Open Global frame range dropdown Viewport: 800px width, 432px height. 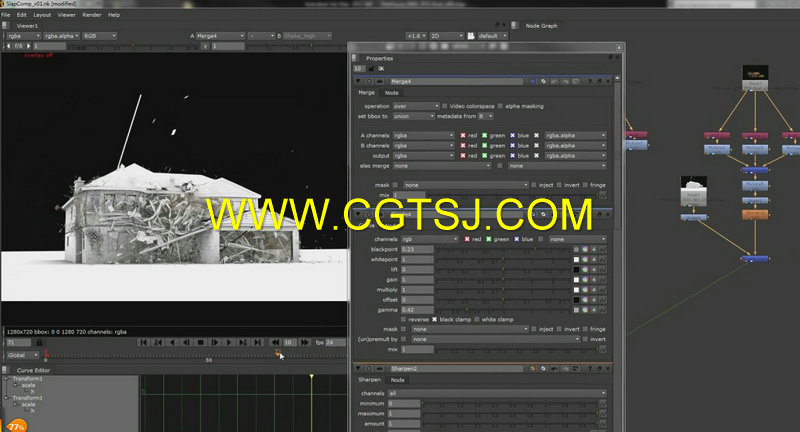point(22,355)
